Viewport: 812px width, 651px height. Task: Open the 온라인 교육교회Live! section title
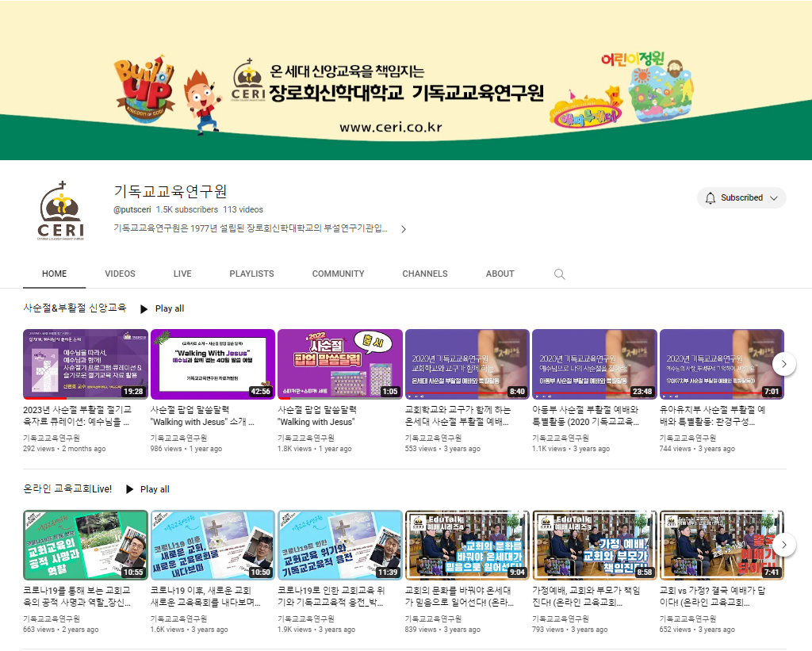67,489
